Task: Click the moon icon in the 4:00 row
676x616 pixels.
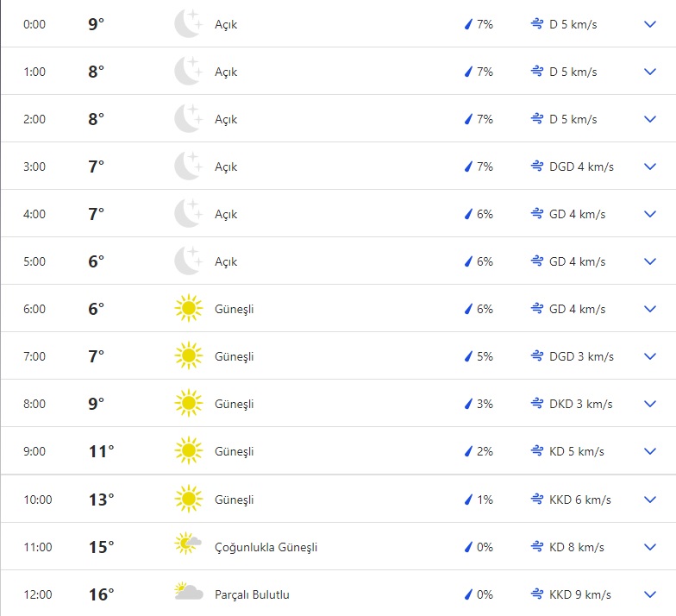Action: pyautogui.click(x=188, y=214)
